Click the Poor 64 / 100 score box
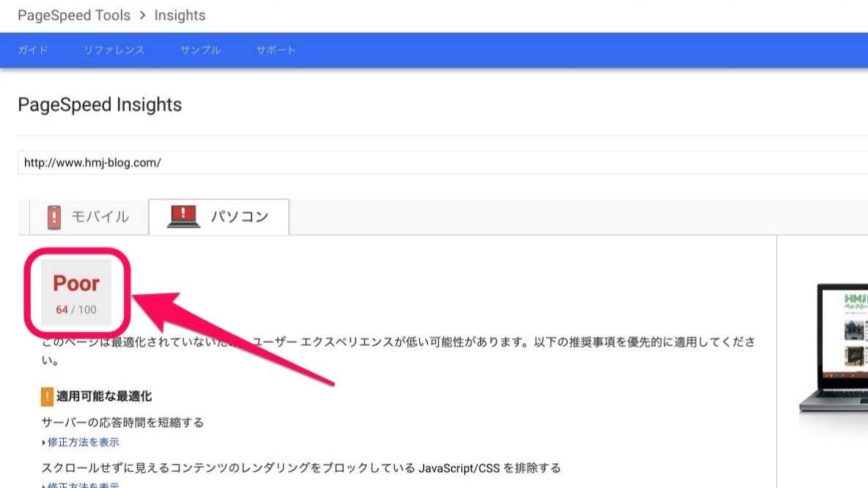 [76, 292]
